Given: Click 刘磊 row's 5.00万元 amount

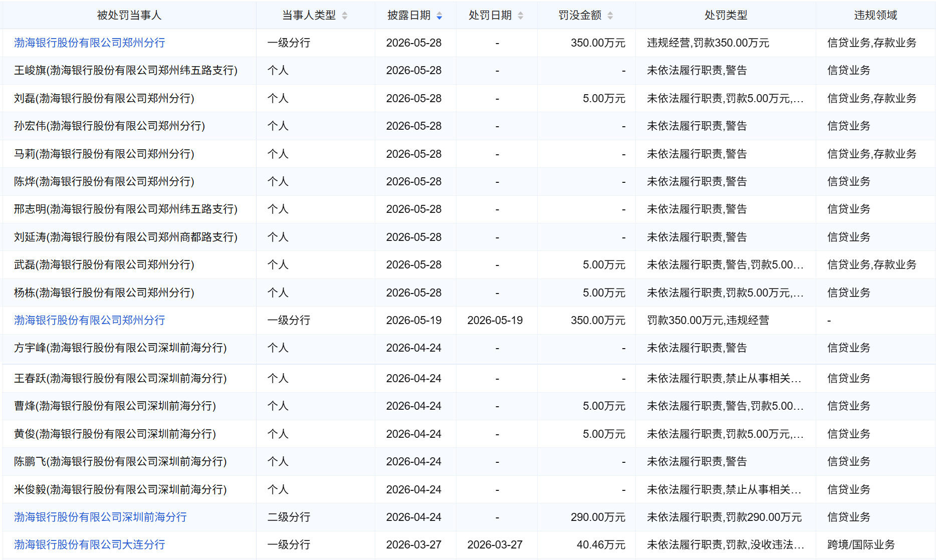Looking at the screenshot, I should (604, 99).
